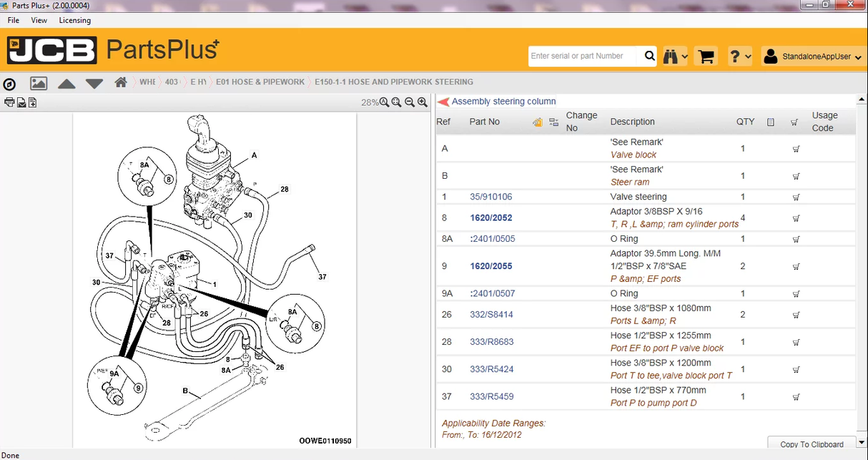This screenshot has width=868, height=460.
Task: Add Valve steering 35/910106 to cart
Action: tap(796, 197)
